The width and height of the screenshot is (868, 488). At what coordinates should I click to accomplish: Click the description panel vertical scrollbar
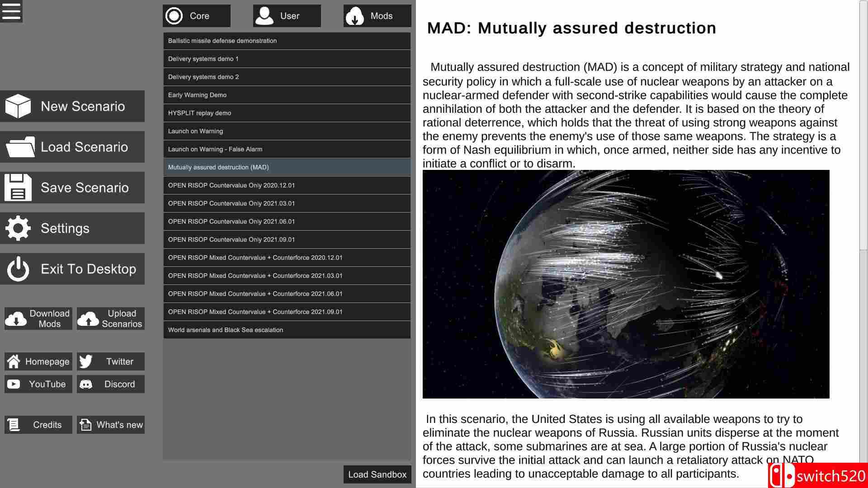tap(863, 127)
